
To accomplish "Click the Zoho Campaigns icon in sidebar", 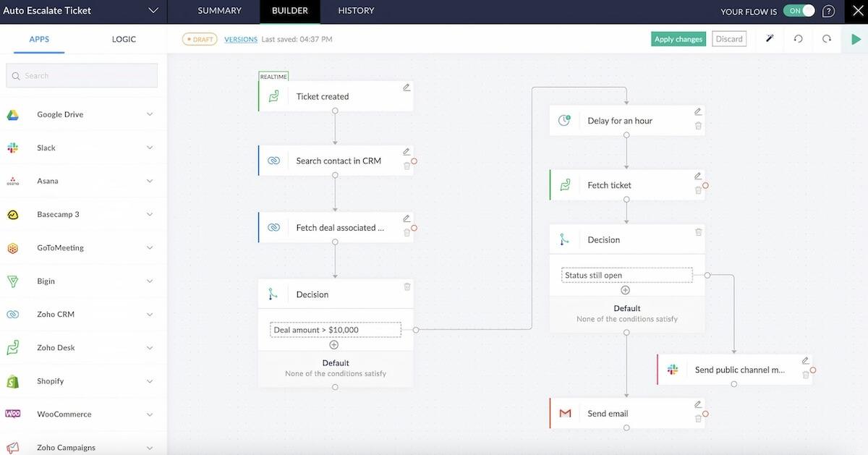I will tap(13, 448).
